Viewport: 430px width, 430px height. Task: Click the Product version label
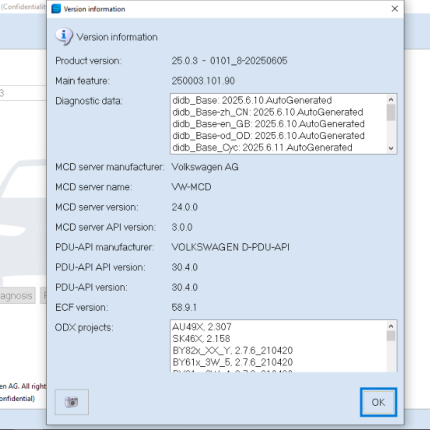point(88,61)
